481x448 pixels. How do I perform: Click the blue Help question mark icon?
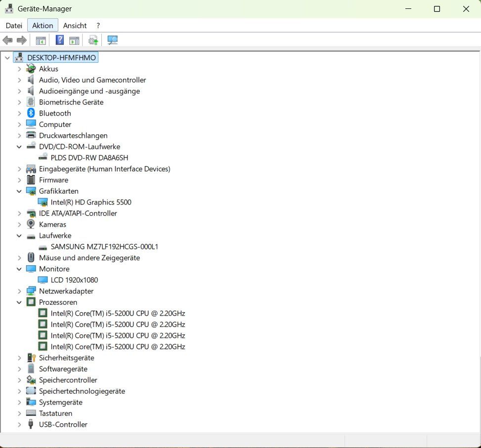point(60,40)
